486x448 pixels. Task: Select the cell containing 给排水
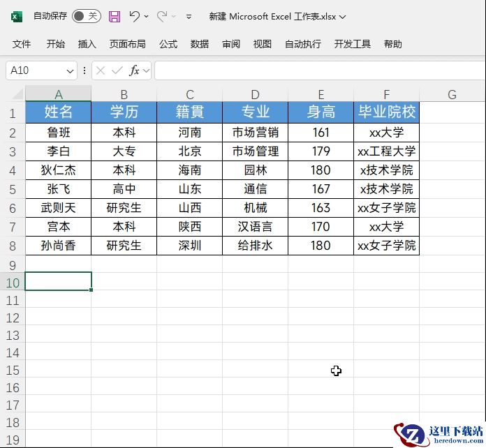(255, 246)
